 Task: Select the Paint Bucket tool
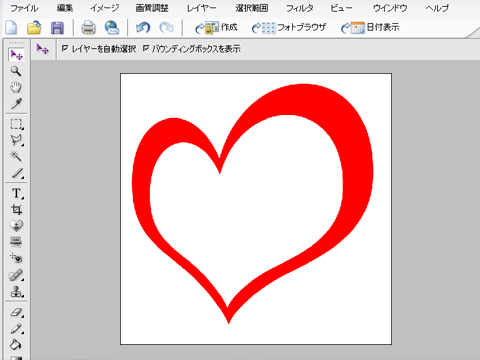[16, 344]
